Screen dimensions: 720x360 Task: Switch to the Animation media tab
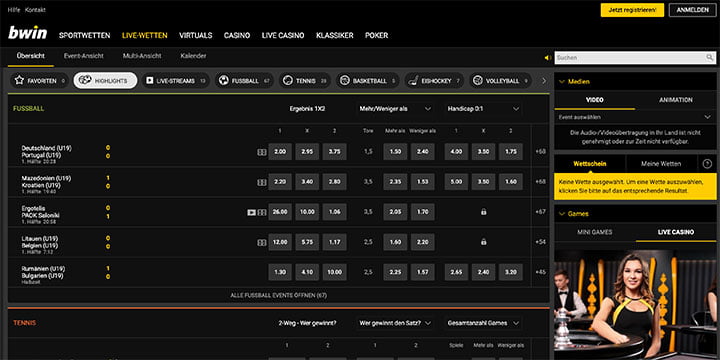[x=675, y=100]
